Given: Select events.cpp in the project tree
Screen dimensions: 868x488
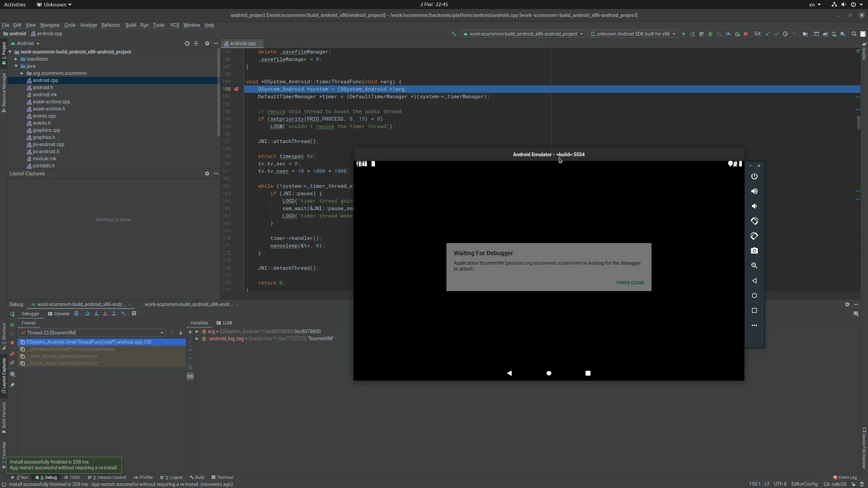Looking at the screenshot, I should (44, 116).
